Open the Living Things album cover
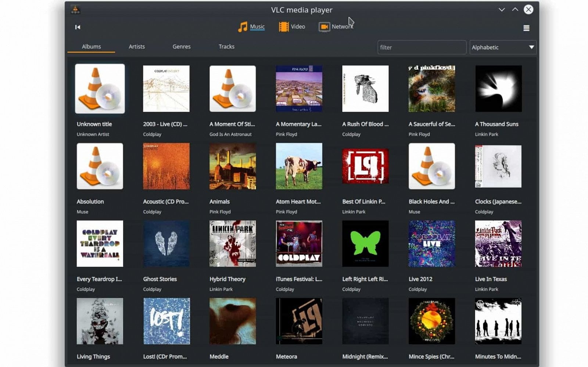 [100, 321]
